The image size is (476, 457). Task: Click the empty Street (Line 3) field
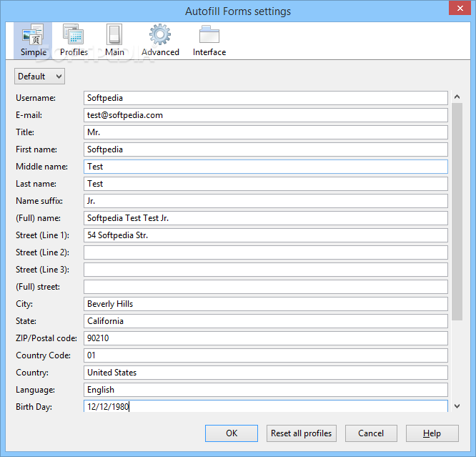pos(266,270)
